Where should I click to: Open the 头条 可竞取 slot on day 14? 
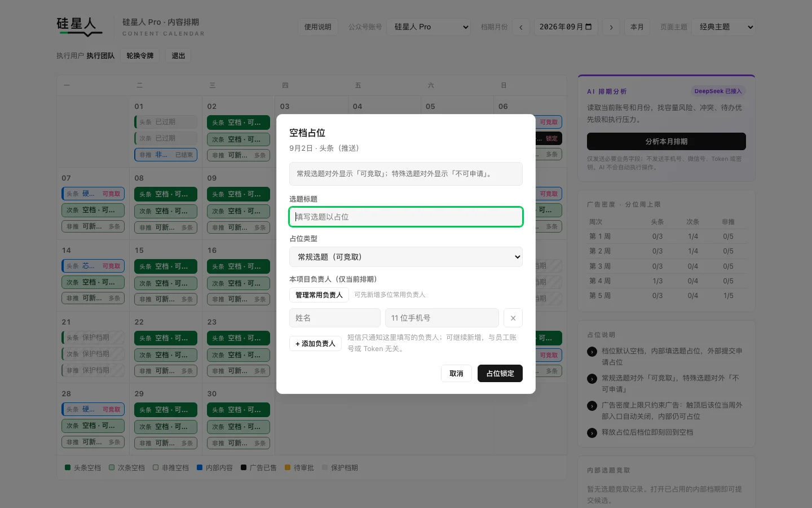[93, 266]
